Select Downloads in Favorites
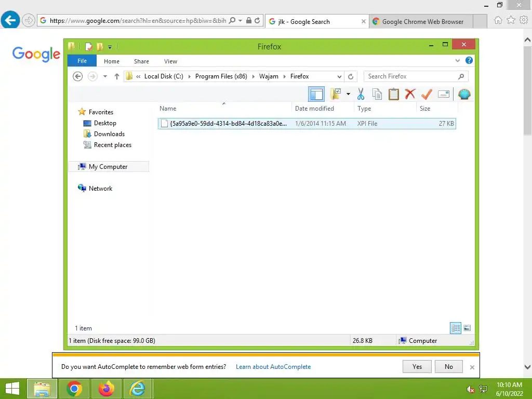This screenshot has width=532, height=399. (x=109, y=134)
